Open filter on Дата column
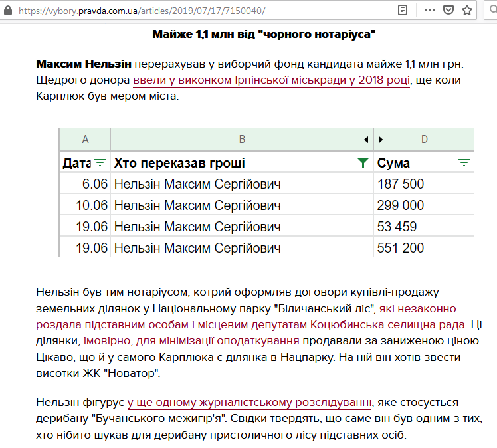This screenshot has height=448, width=497. point(100,163)
